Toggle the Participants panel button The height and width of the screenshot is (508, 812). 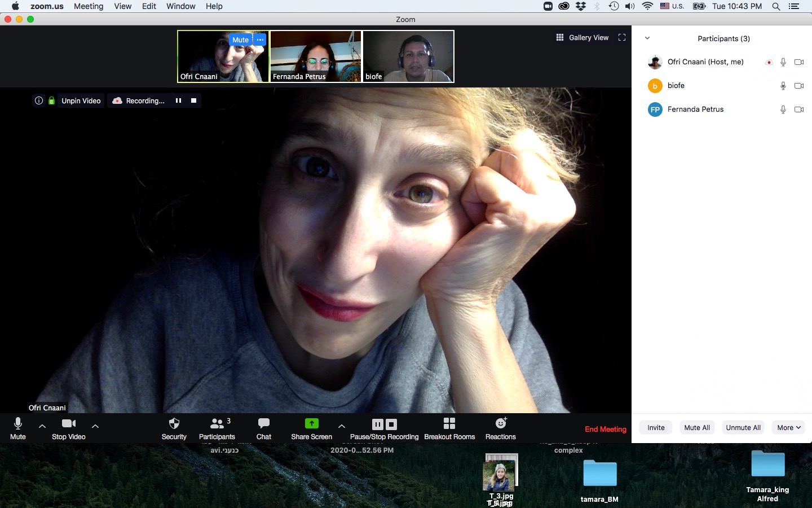click(x=217, y=428)
